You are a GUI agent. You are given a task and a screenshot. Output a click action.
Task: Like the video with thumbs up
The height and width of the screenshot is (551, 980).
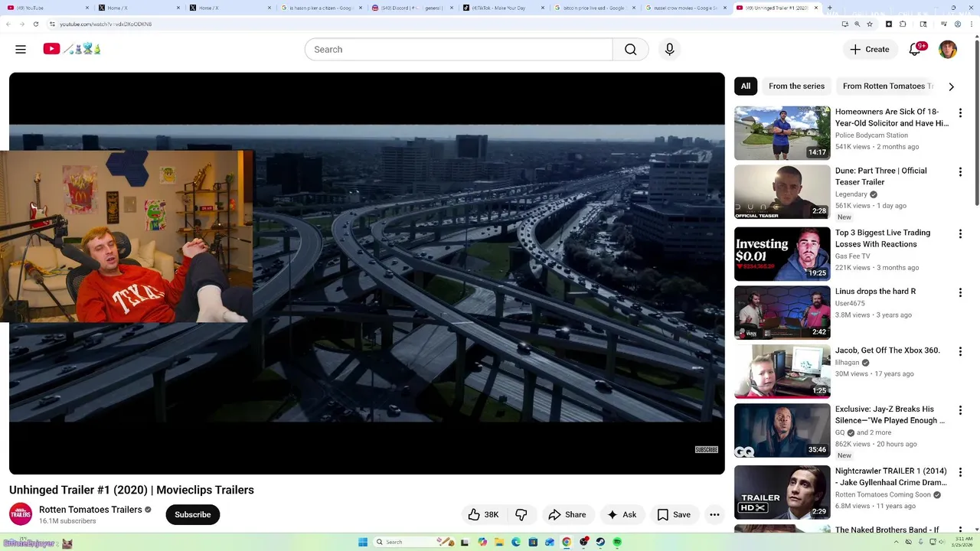[483, 514]
